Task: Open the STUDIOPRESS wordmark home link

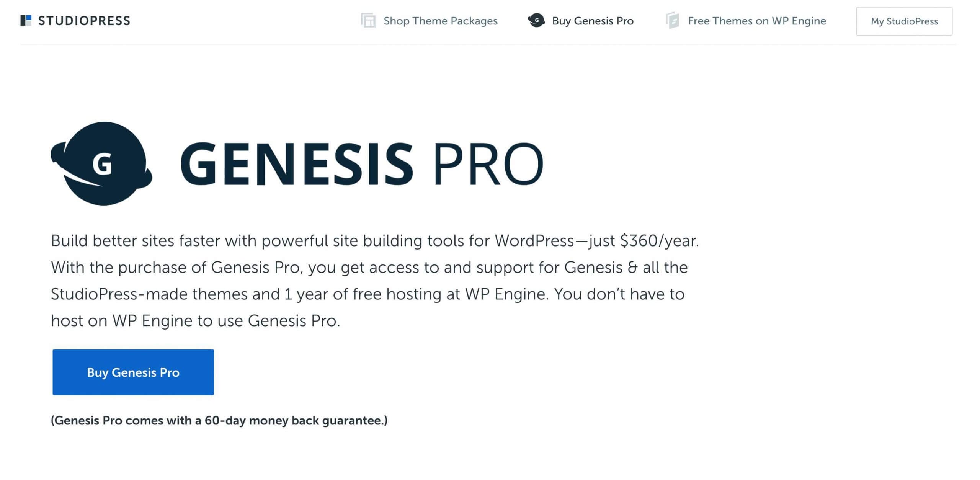Action: click(84, 21)
